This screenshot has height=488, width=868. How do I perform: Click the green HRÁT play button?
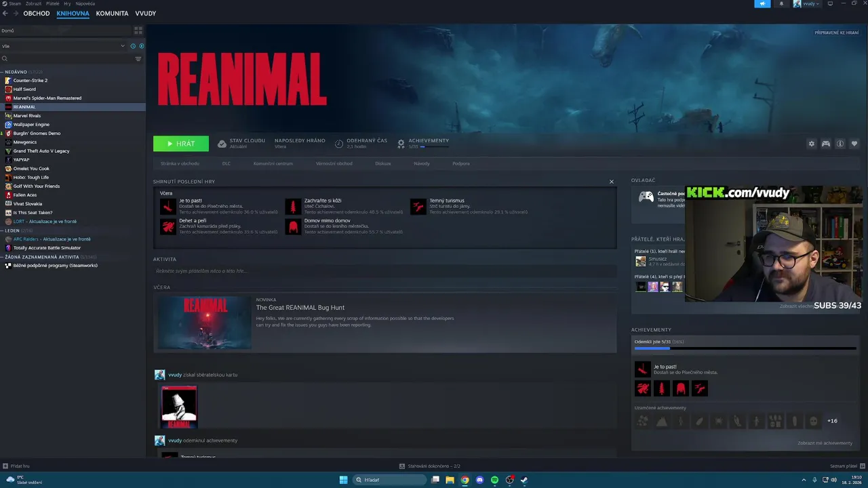181,144
